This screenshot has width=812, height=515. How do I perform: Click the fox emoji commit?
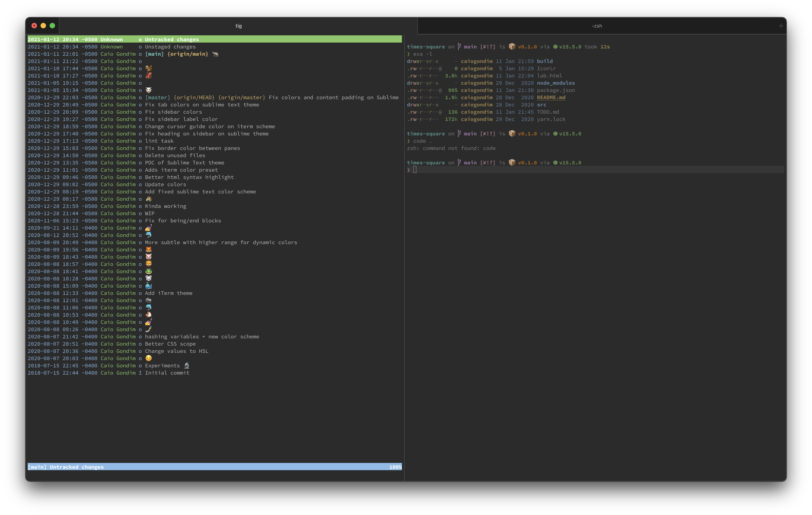pyautogui.click(x=148, y=250)
